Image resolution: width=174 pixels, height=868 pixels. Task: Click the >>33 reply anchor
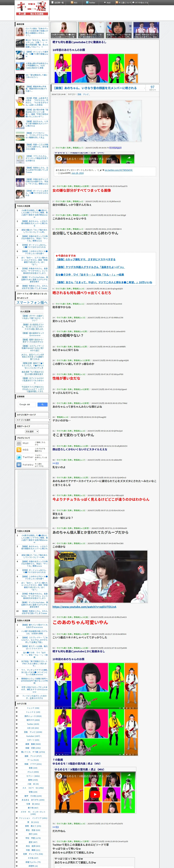point(55,463)
